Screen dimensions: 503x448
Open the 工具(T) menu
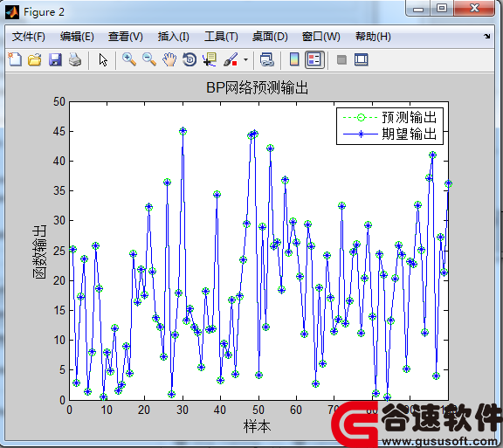coord(221,37)
